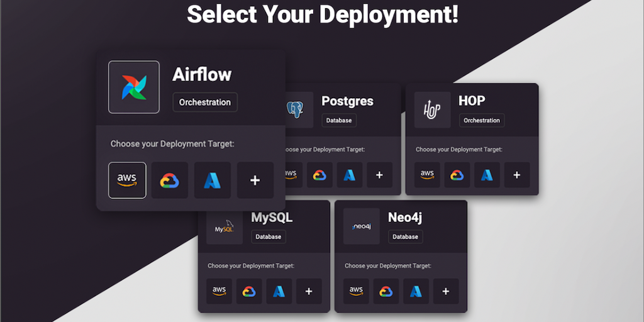Click the HOP card title

pyautogui.click(x=472, y=101)
